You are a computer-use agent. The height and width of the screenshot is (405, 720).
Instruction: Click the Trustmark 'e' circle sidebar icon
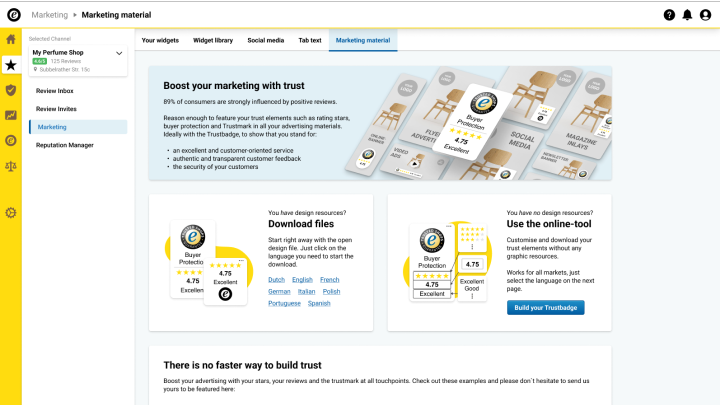11,141
